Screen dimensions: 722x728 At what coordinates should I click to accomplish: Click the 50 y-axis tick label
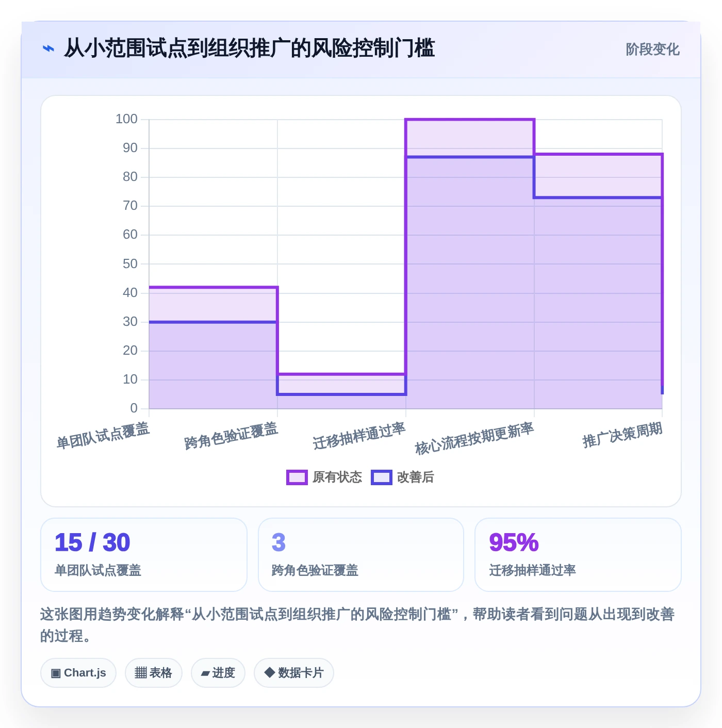130,264
